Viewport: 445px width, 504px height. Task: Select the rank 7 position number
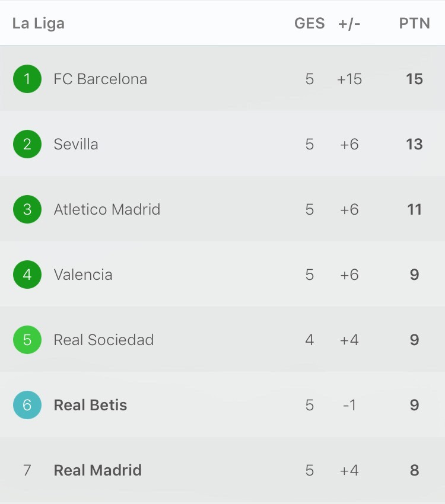(27, 470)
